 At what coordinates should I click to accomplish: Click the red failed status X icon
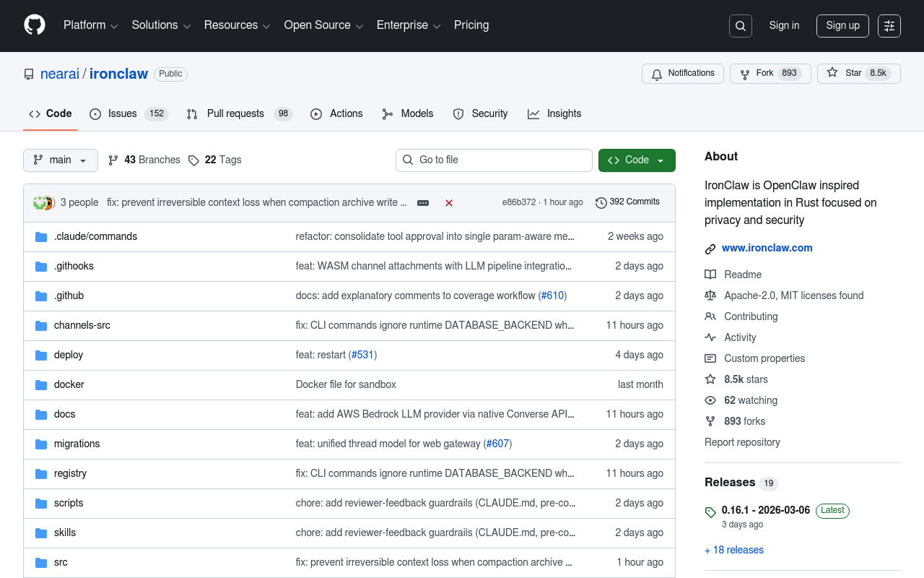449,203
